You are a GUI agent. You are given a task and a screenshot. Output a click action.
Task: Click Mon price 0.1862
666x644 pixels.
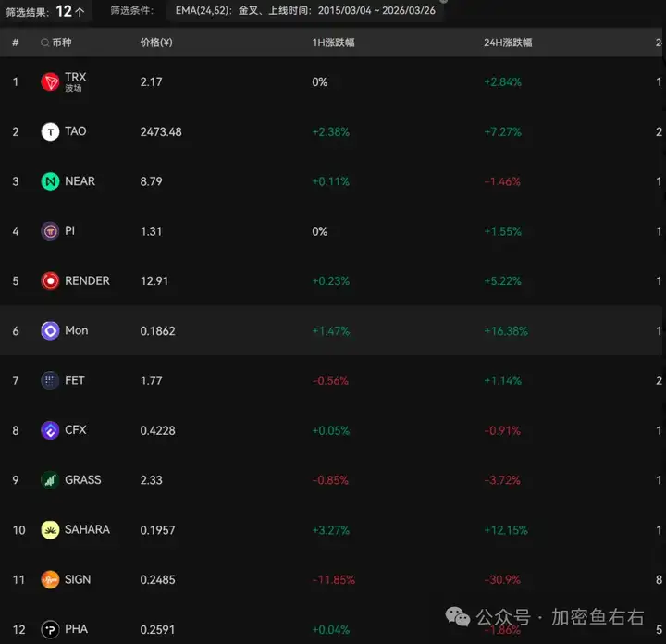point(157,331)
